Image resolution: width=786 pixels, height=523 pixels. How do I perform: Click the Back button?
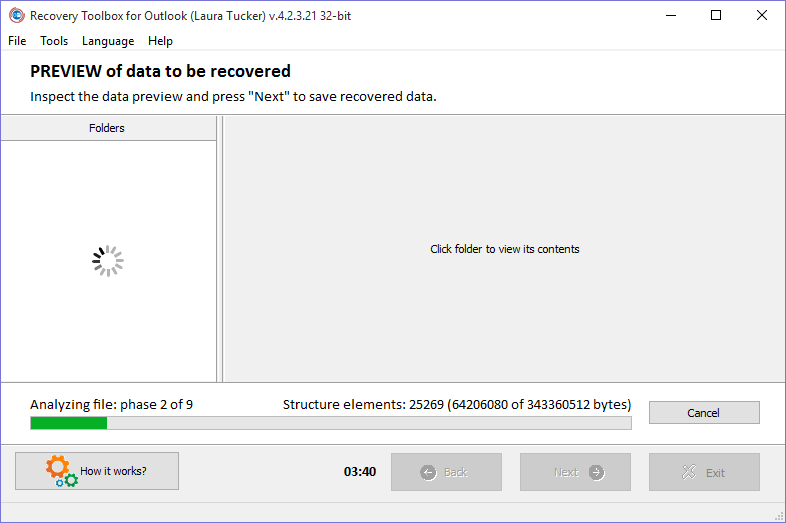click(x=446, y=472)
